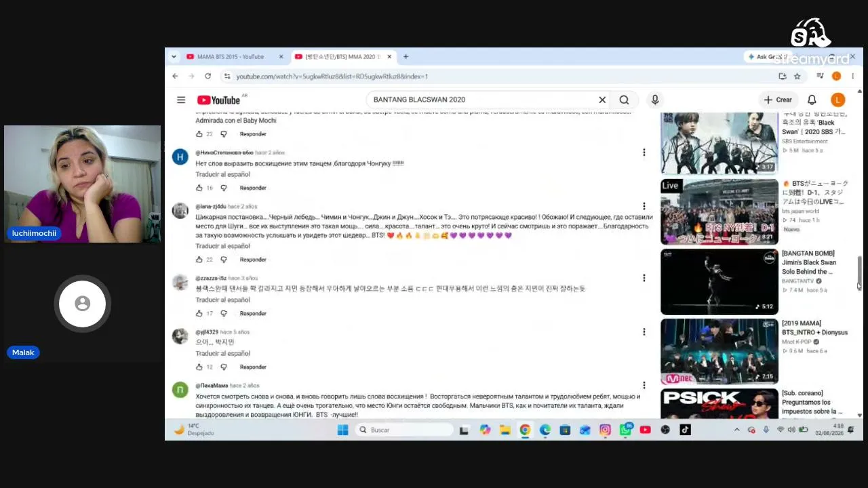Reply to the @lana-zj4du comment
This screenshot has width=868, height=488.
pos(253,260)
